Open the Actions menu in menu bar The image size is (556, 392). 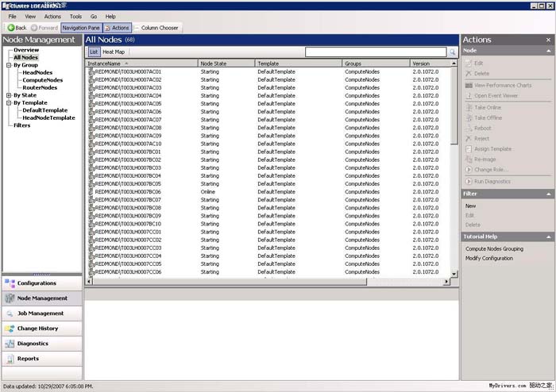tap(52, 16)
